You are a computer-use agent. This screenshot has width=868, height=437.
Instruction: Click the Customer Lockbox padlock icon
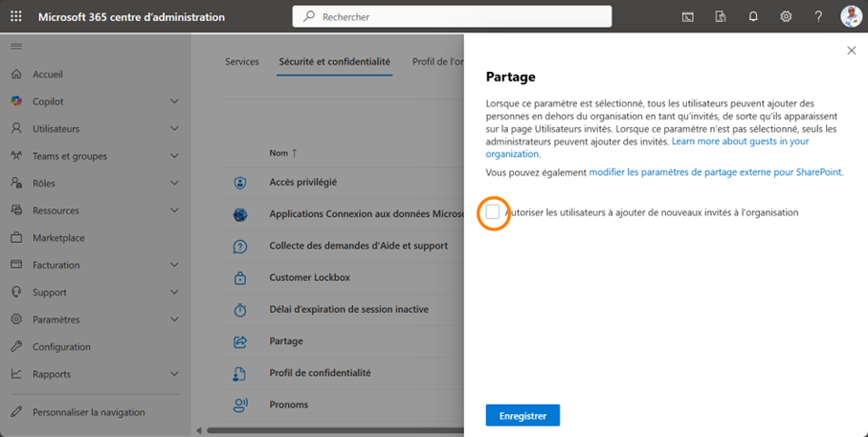click(240, 278)
